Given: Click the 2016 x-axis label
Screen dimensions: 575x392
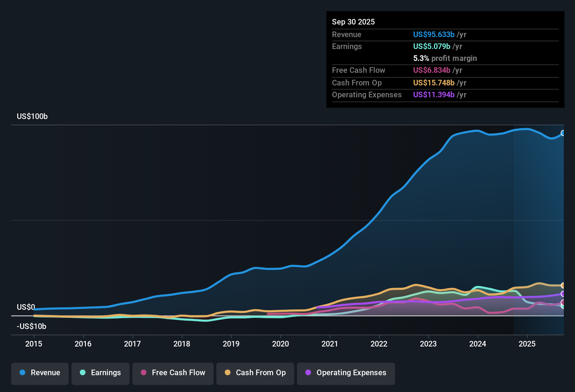Looking at the screenshot, I should click(x=83, y=344).
